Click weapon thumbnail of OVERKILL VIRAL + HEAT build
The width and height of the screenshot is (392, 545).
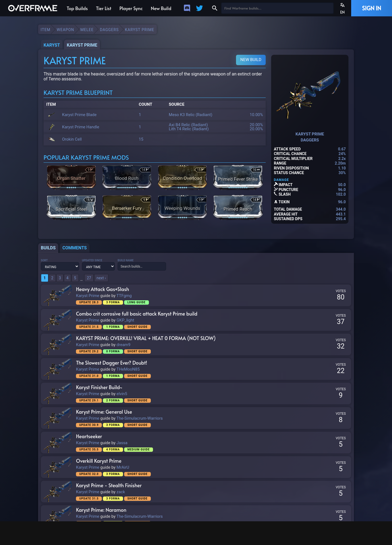pos(58,344)
